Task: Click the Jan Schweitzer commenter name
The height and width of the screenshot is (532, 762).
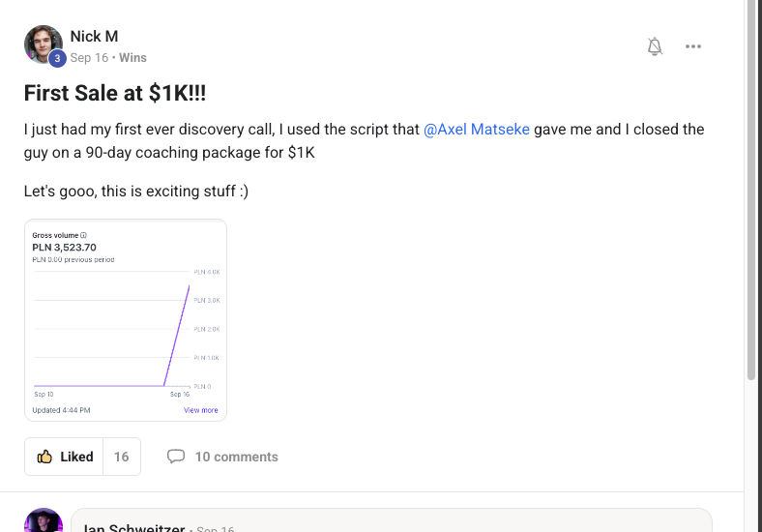Action: [135, 528]
